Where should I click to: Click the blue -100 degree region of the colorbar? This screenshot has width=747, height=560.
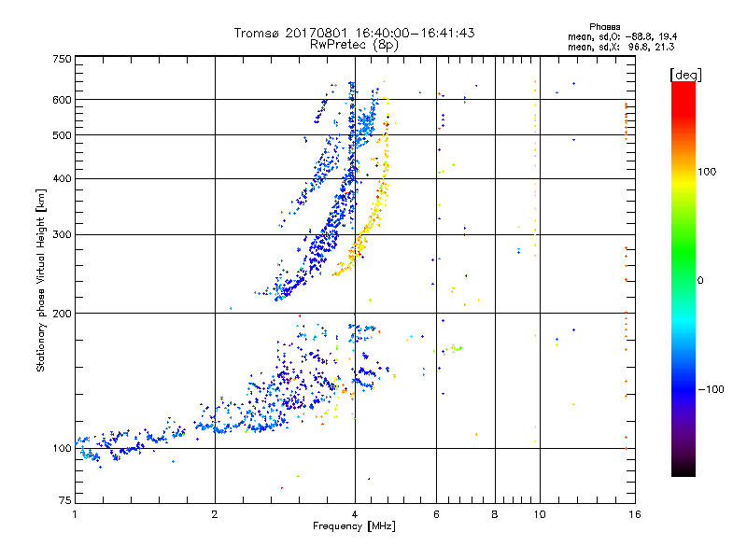(x=684, y=389)
